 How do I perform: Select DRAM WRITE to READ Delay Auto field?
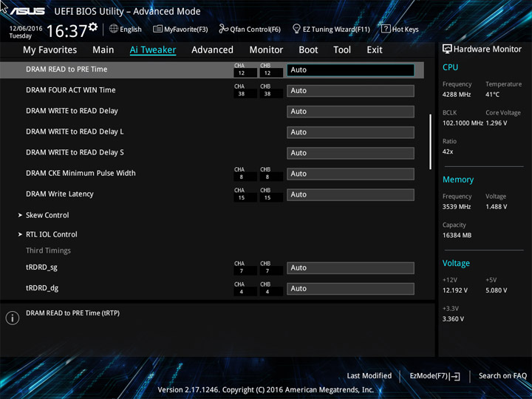pyautogui.click(x=350, y=112)
